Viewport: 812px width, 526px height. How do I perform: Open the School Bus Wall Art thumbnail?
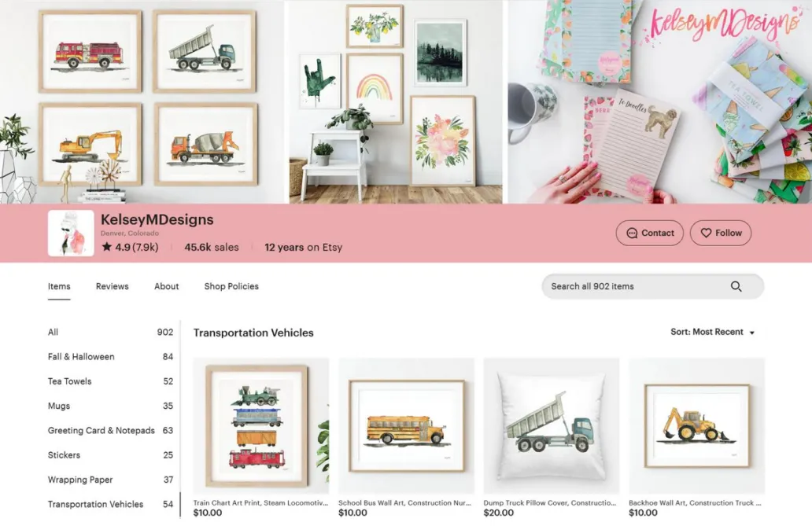pyautogui.click(x=406, y=426)
